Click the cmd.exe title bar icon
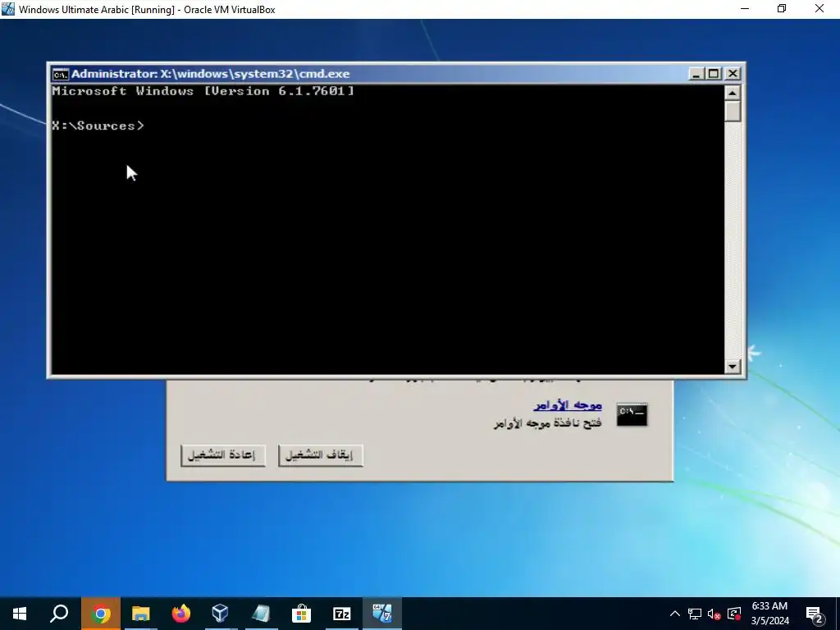Screen dimensions: 840x630 pos(60,74)
